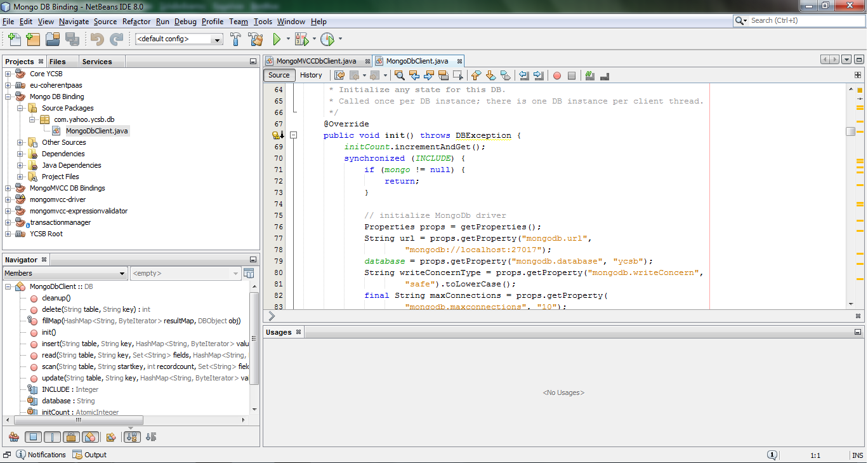Comment selected lines icon in editor toolbar

[x=590, y=76]
